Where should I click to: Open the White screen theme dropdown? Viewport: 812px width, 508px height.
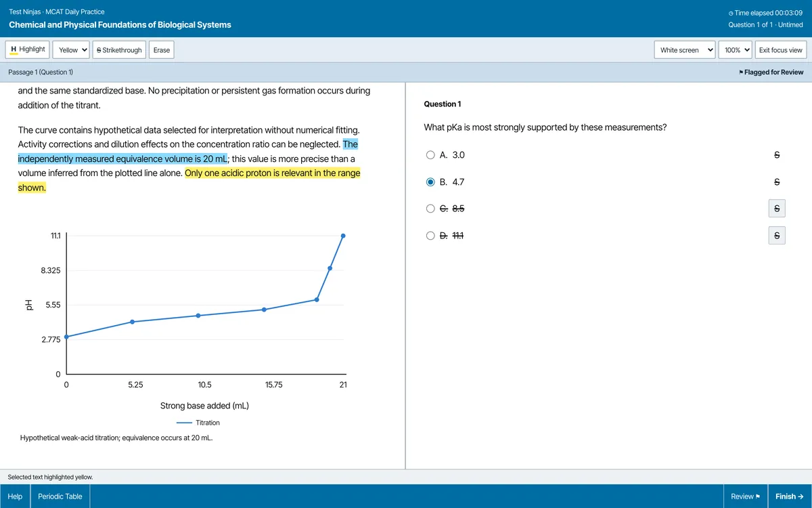(685, 50)
